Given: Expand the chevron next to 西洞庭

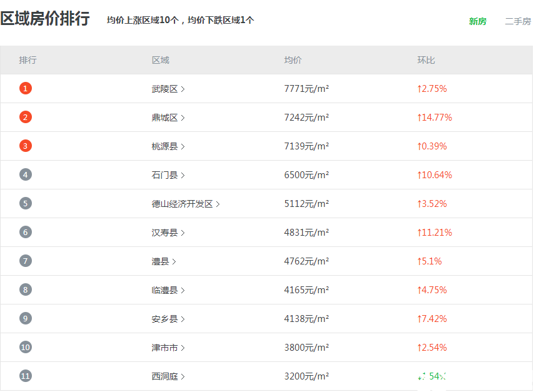Looking at the screenshot, I should tap(183, 376).
